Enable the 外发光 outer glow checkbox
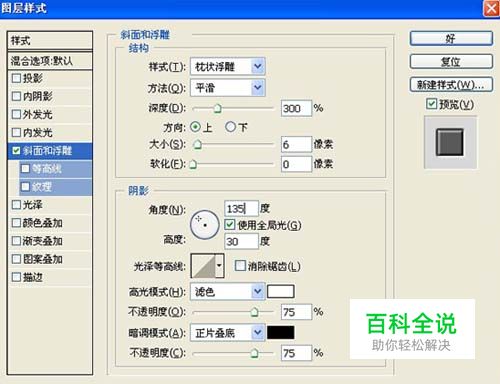500x384 pixels. [16, 114]
